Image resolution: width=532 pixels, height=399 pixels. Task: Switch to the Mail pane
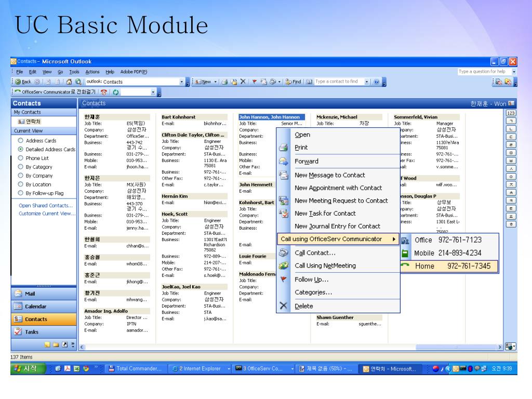coord(44,294)
